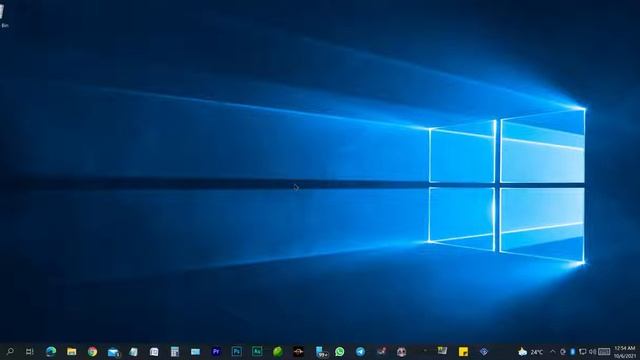Image resolution: width=640 pixels, height=360 pixels.
Task: Open network status tray icon
Action: point(582,351)
